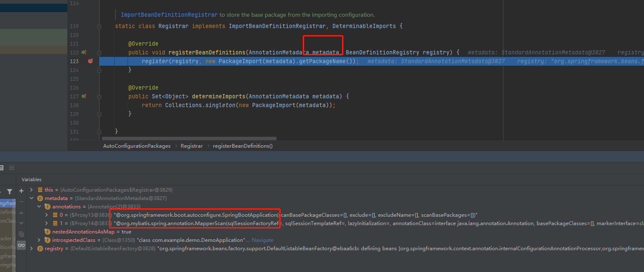Expand the introspectedClass field node
644x272 pixels.
coord(39,240)
